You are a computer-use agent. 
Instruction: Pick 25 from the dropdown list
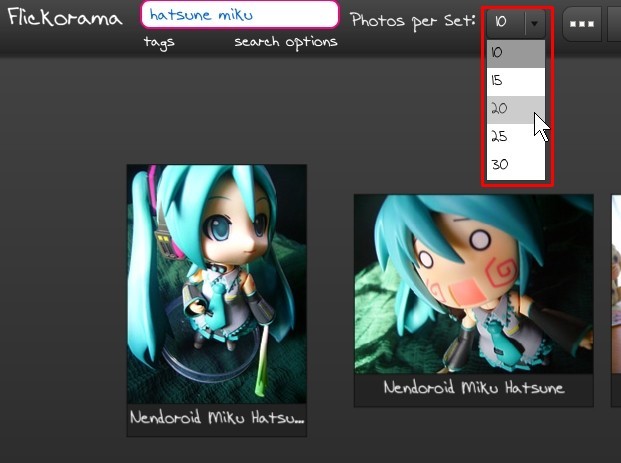[x=516, y=137]
